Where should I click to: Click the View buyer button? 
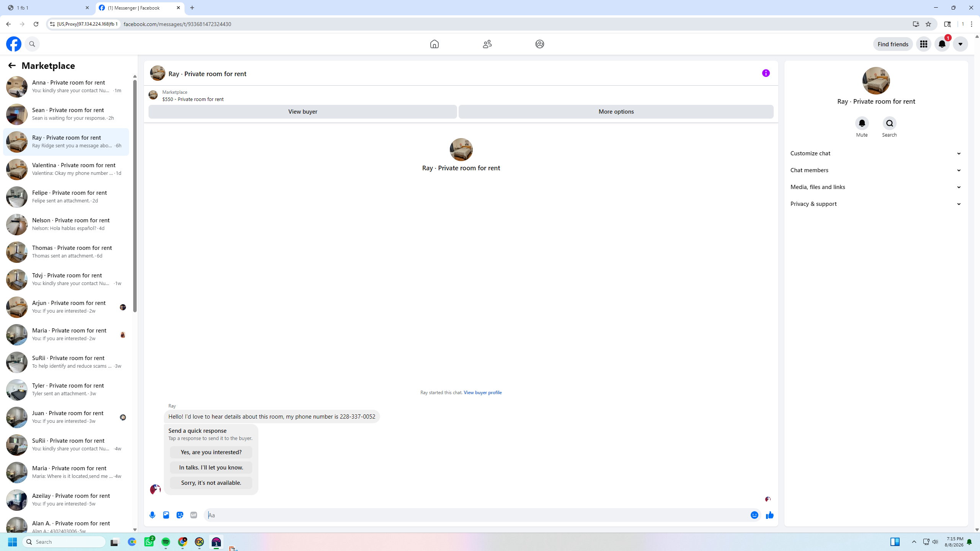coord(302,112)
